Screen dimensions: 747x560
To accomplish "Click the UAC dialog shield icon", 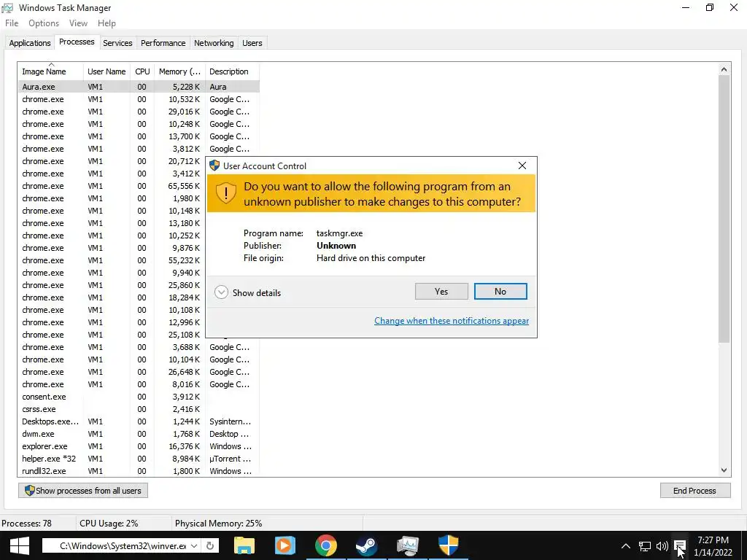I will pos(214,166).
